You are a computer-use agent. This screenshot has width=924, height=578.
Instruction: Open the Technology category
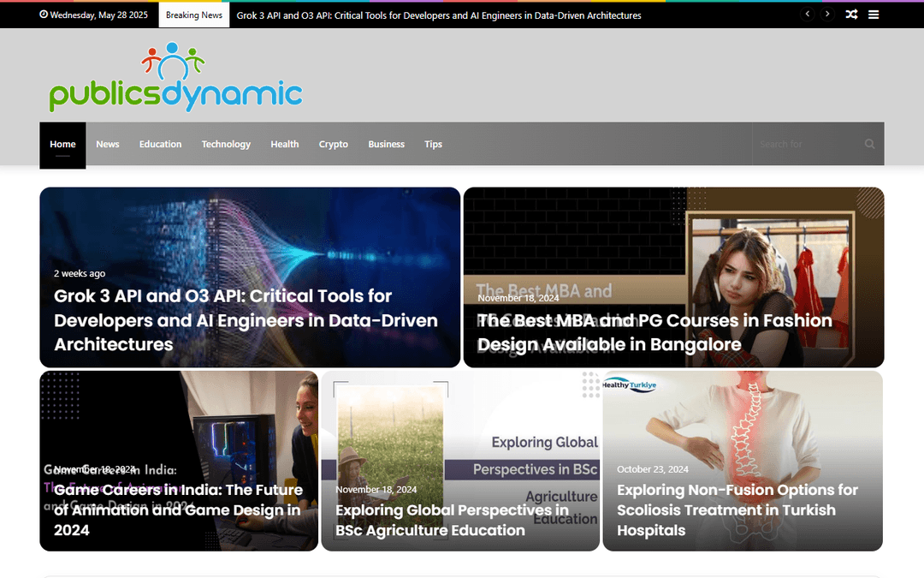(x=226, y=144)
